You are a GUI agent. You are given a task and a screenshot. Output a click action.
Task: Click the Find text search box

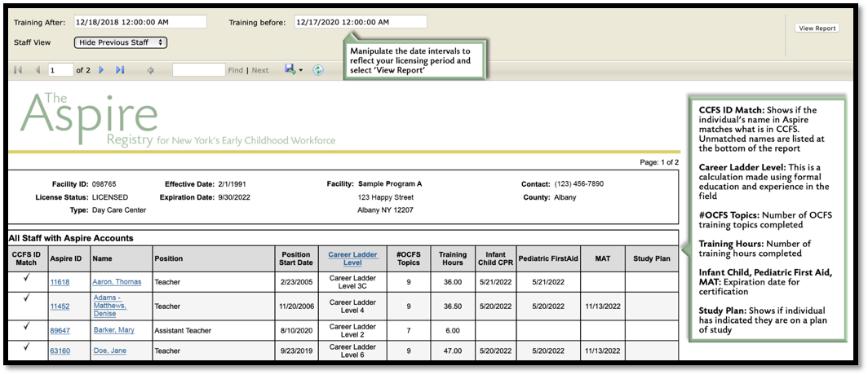click(198, 70)
